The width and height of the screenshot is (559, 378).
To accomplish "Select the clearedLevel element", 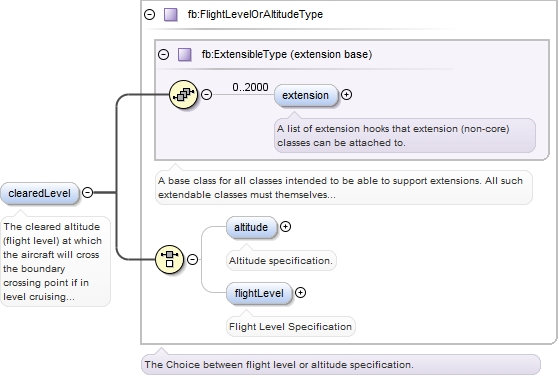I will [40, 194].
